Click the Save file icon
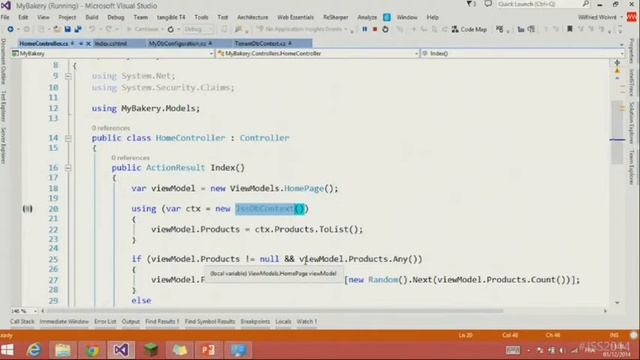The width and height of the screenshot is (640, 360). [x=67, y=29]
